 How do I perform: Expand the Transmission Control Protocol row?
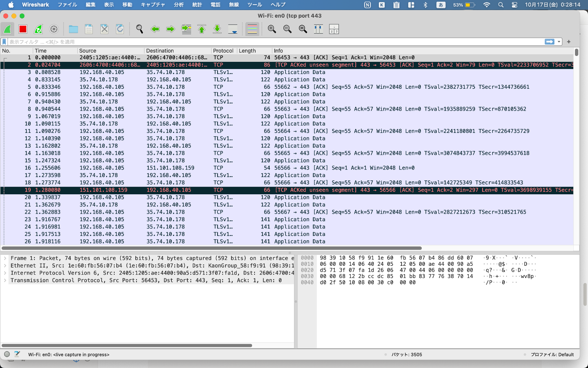tap(5, 281)
